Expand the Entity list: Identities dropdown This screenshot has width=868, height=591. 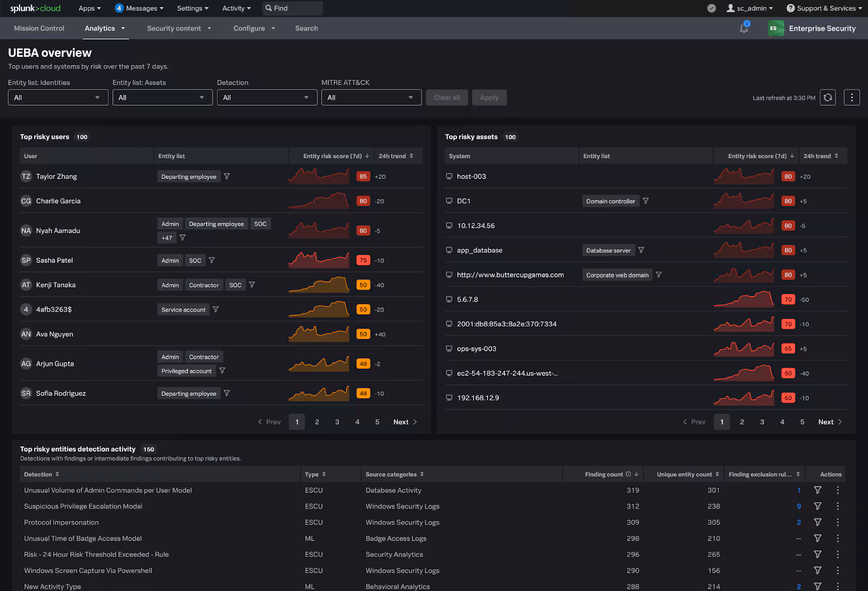tap(58, 98)
